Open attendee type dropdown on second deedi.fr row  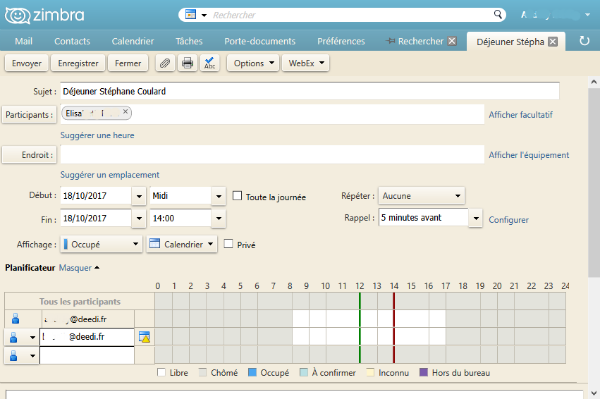[x=33, y=337]
